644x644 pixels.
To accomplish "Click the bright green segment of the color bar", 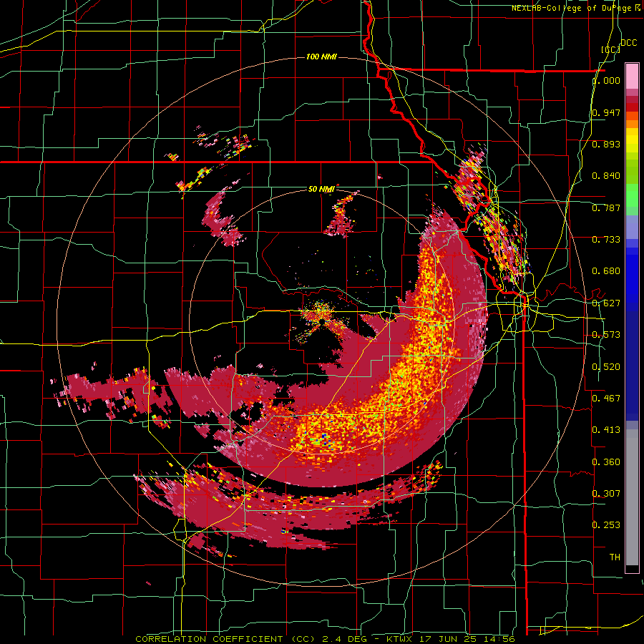I will click(632, 195).
